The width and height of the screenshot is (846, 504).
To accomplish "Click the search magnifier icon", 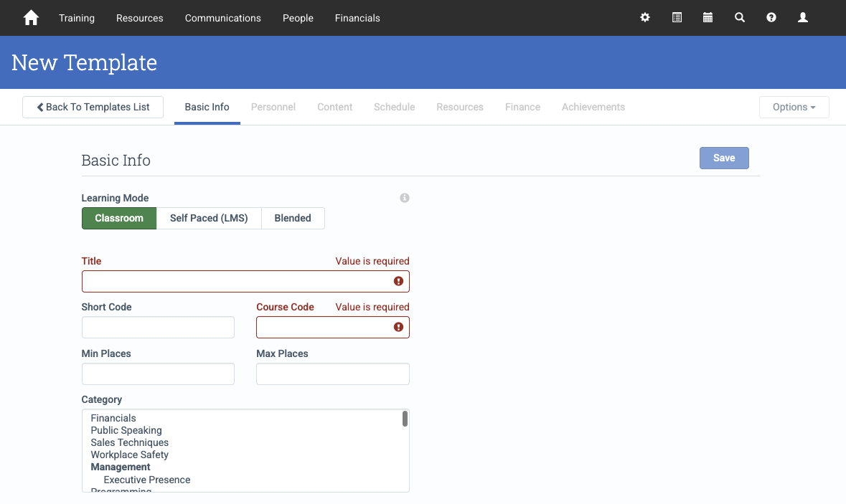I will point(740,18).
